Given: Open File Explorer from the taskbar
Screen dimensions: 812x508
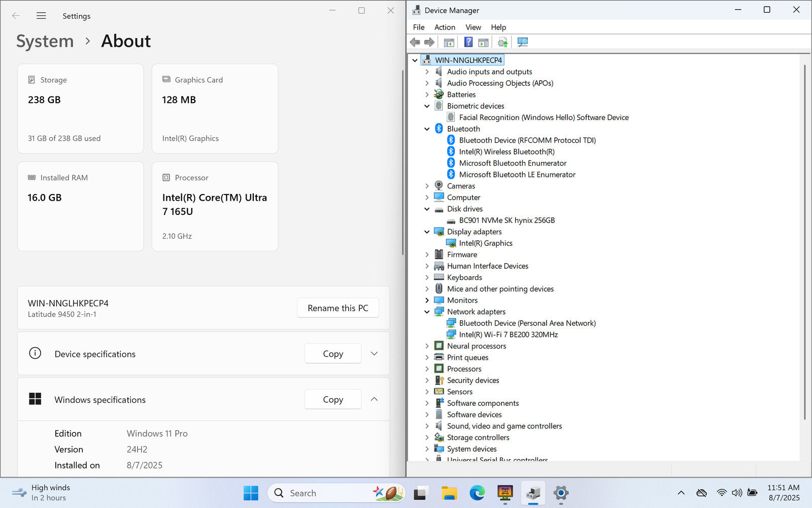Looking at the screenshot, I should (449, 493).
